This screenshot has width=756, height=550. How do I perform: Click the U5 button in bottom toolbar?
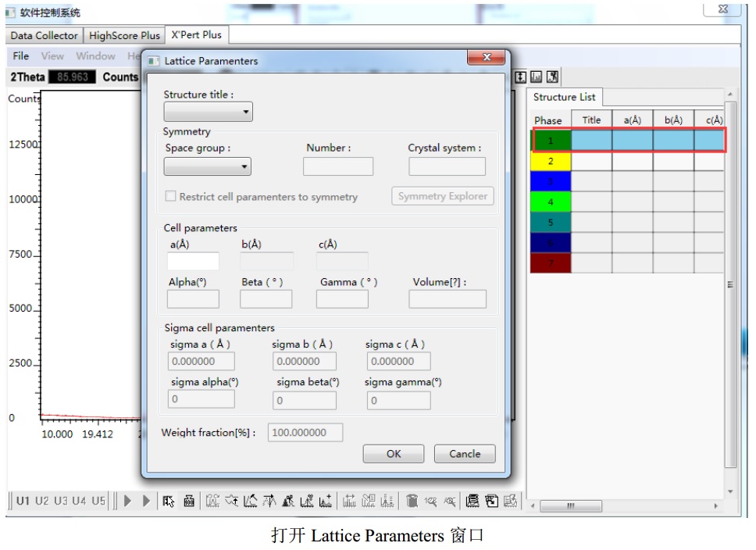point(98,500)
